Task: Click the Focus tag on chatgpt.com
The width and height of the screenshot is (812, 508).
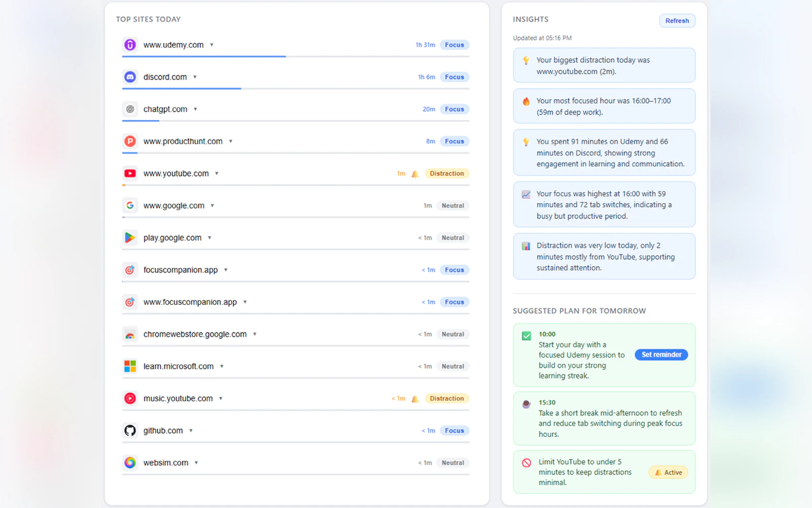Action: click(x=454, y=109)
